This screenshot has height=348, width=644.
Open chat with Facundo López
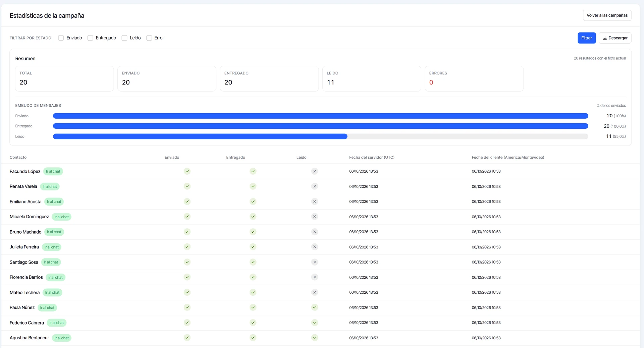point(53,171)
